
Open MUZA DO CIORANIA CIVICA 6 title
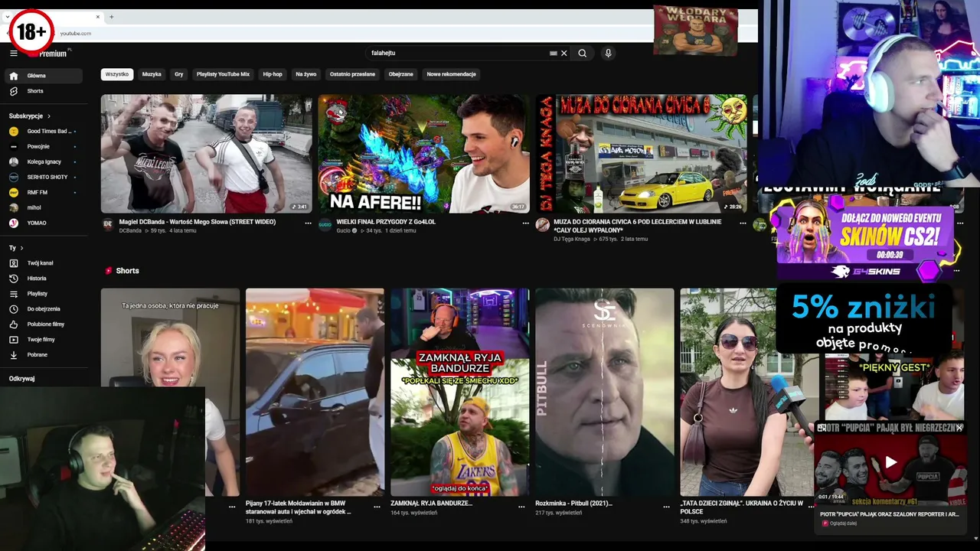tap(637, 226)
